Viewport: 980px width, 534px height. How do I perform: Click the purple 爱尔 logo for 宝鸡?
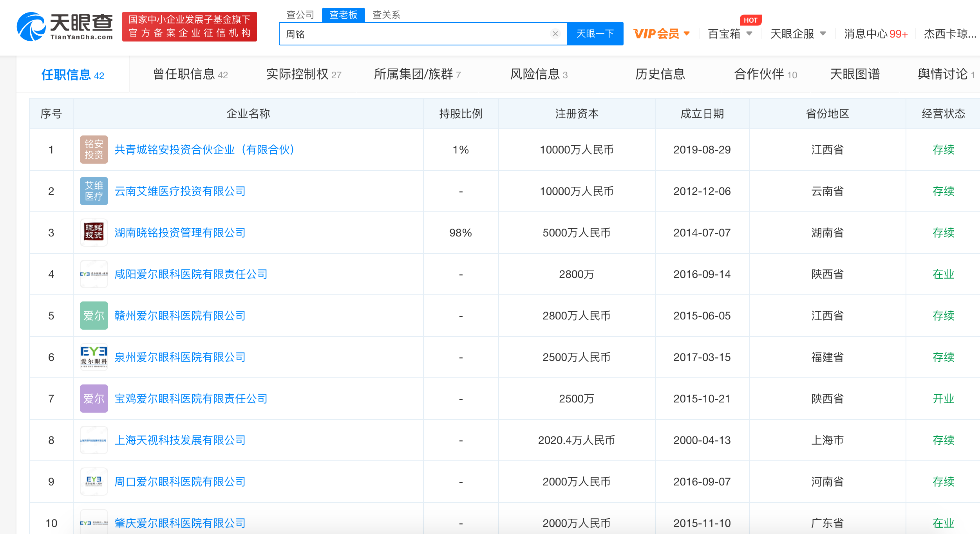[x=94, y=399]
